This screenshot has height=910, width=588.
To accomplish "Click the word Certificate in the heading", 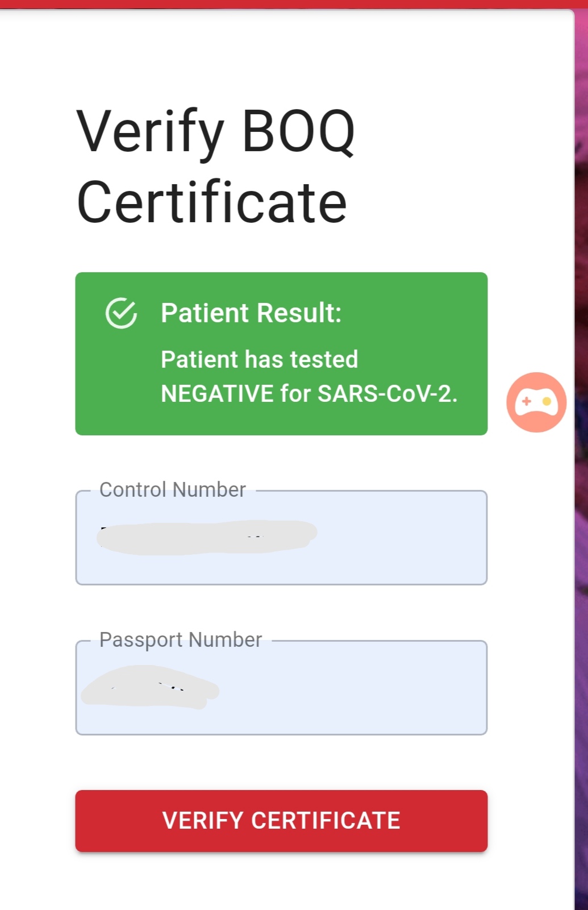I will coord(211,203).
